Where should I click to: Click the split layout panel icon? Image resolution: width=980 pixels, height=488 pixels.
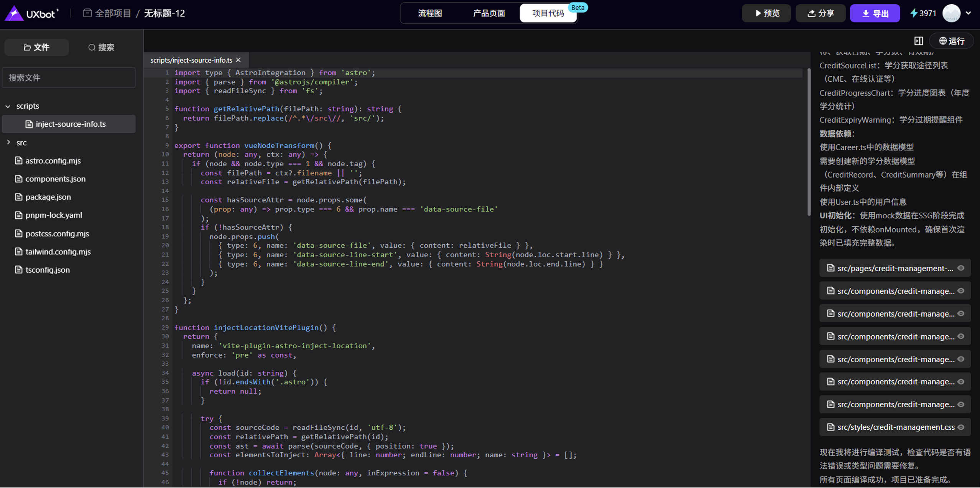click(x=918, y=41)
